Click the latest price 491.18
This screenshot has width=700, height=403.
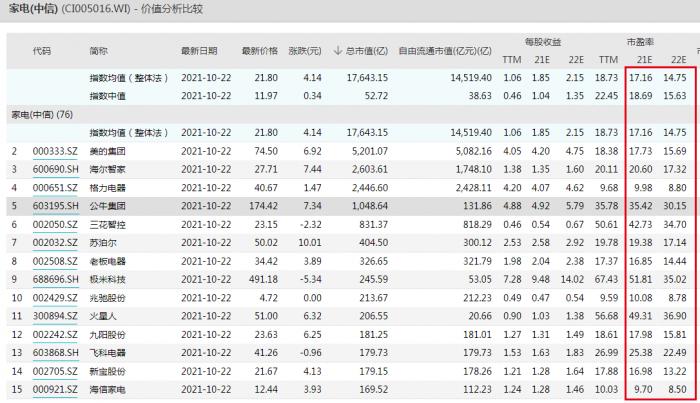[x=263, y=279]
